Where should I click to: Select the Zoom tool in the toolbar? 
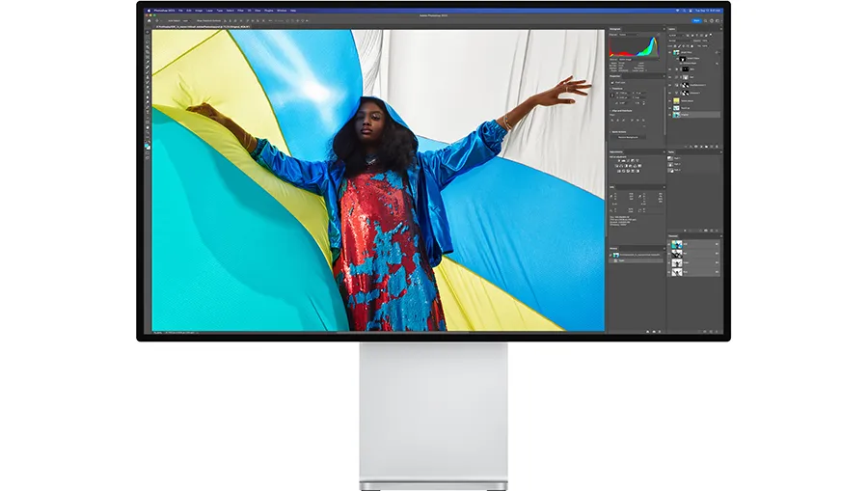click(148, 134)
